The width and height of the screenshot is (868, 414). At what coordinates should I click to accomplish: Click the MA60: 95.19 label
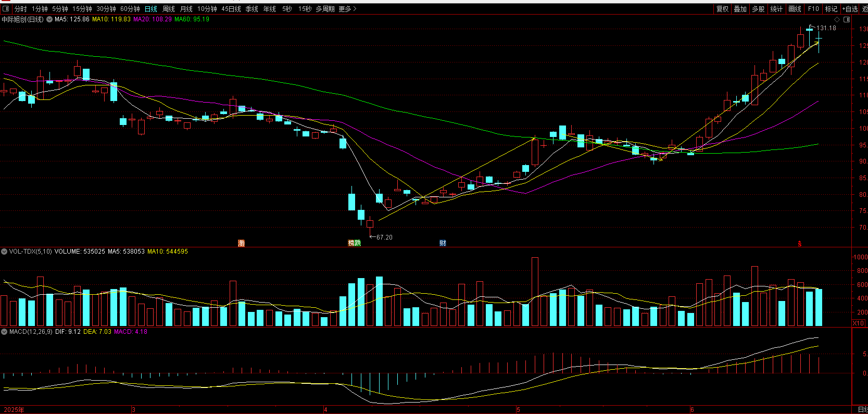coord(192,19)
